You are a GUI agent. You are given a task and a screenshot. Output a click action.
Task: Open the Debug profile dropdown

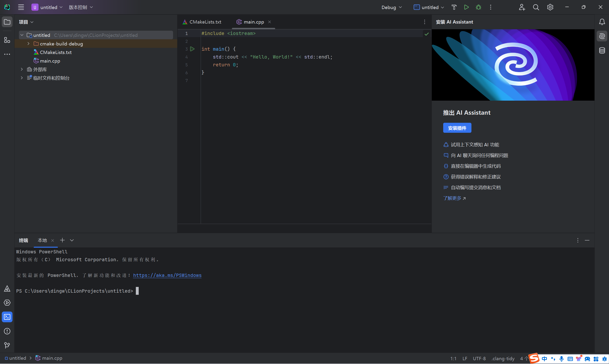[391, 7]
